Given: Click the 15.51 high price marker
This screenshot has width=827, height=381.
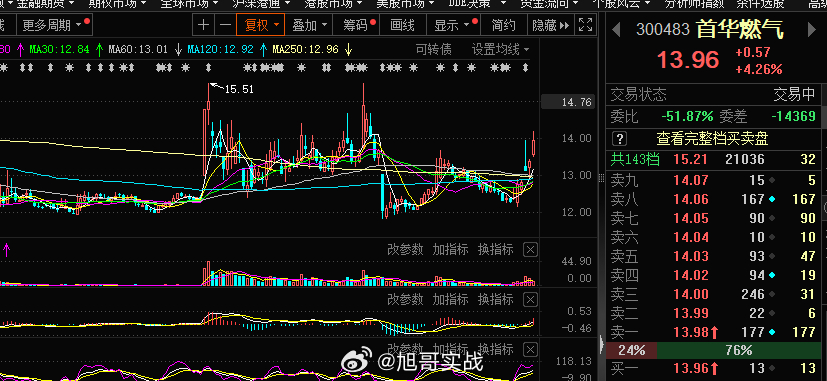Looking at the screenshot, I should [239, 89].
